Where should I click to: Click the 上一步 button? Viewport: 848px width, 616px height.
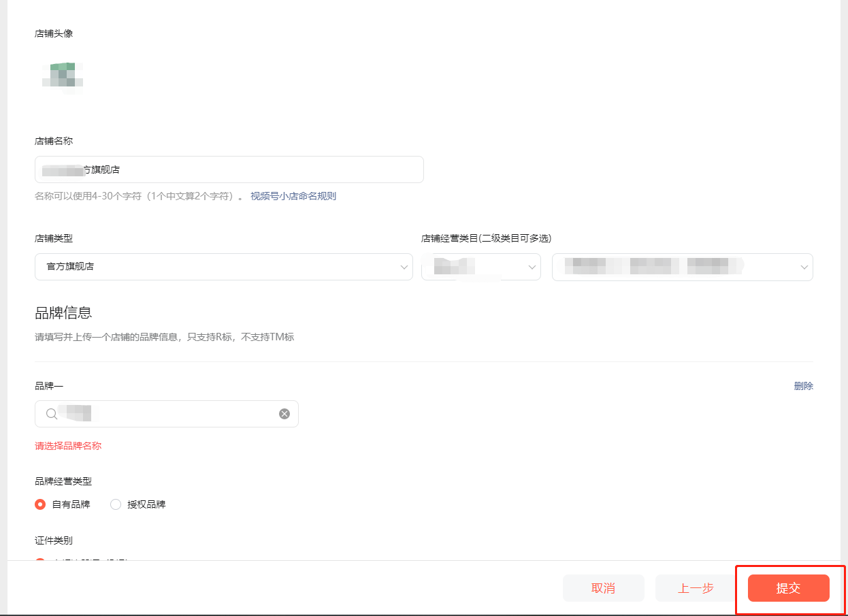pos(696,588)
